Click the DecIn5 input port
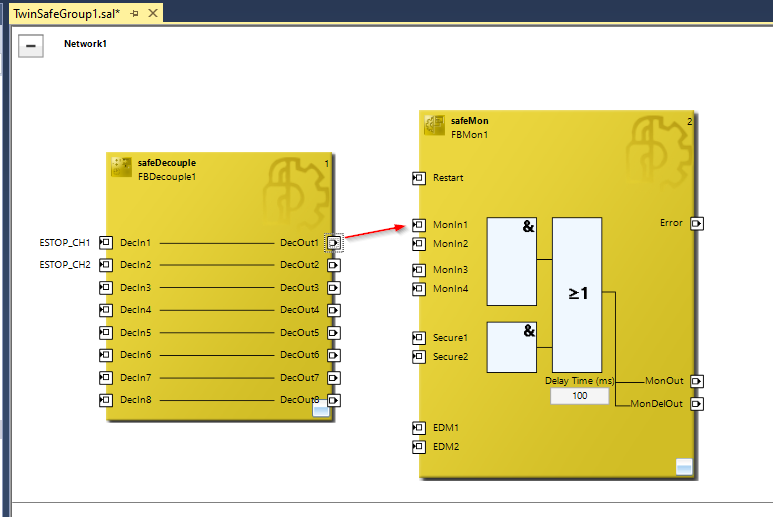 tap(106, 333)
